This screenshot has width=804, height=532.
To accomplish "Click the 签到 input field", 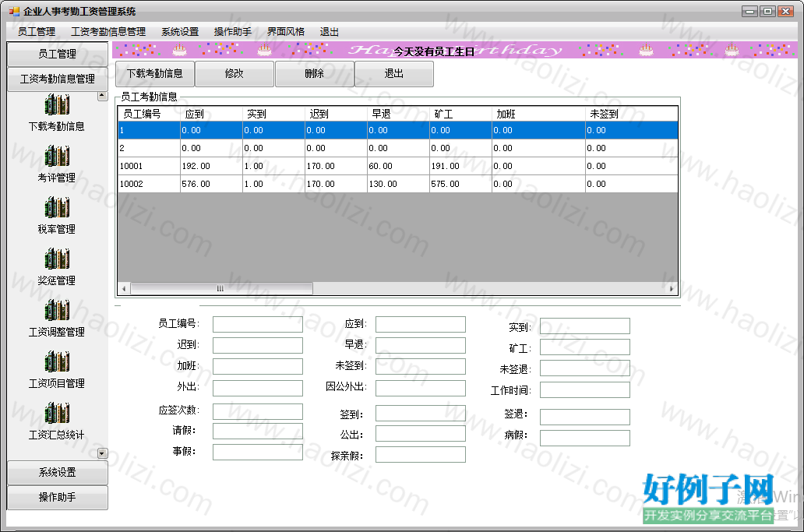I will (x=421, y=413).
